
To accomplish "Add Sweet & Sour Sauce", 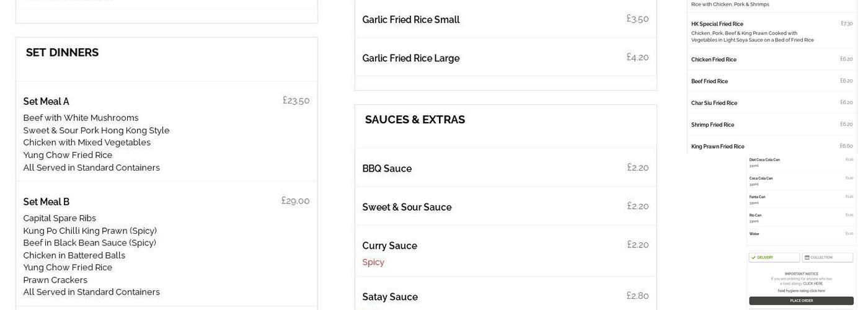I will [x=505, y=207].
